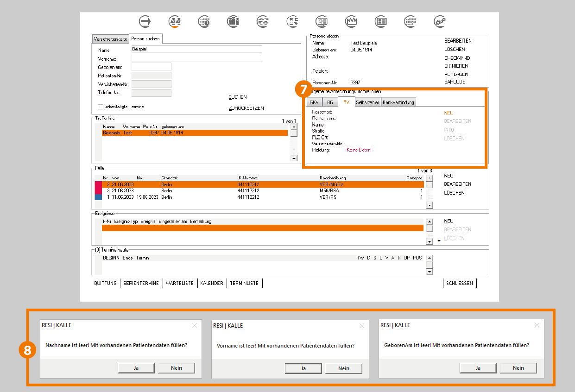Switch to the Versichertenkarte tab
Image resolution: width=575 pixels, height=392 pixels.
(x=110, y=39)
